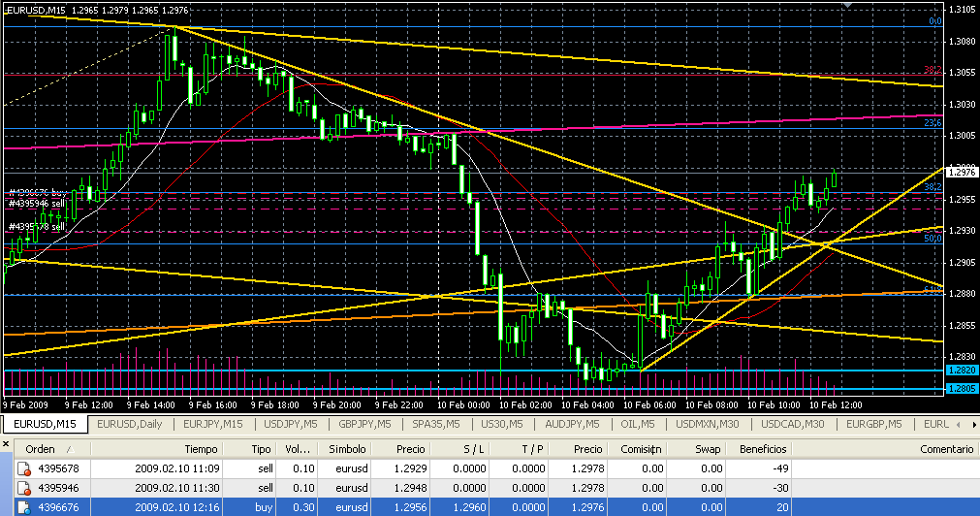The image size is (980, 516).
Task: Click the sell order icon for 4395946
Action: tap(24, 488)
